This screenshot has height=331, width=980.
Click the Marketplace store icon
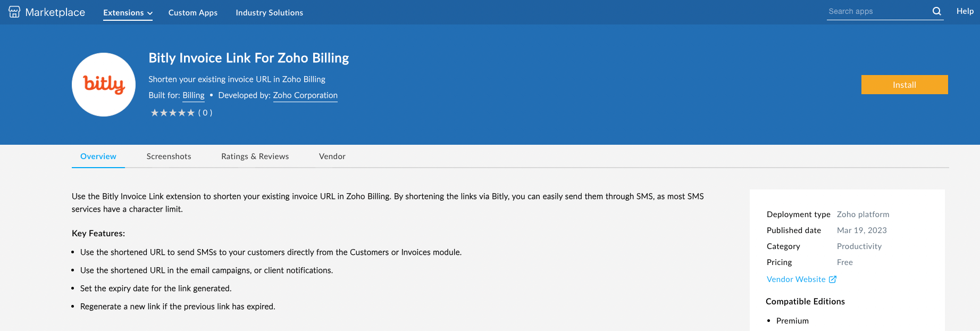point(14,12)
